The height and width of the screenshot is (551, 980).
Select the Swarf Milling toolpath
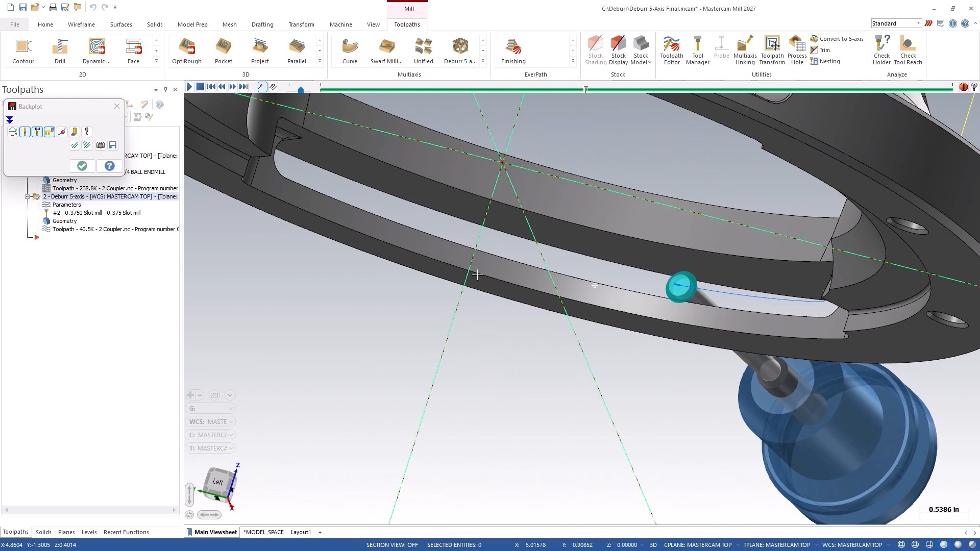pos(386,51)
